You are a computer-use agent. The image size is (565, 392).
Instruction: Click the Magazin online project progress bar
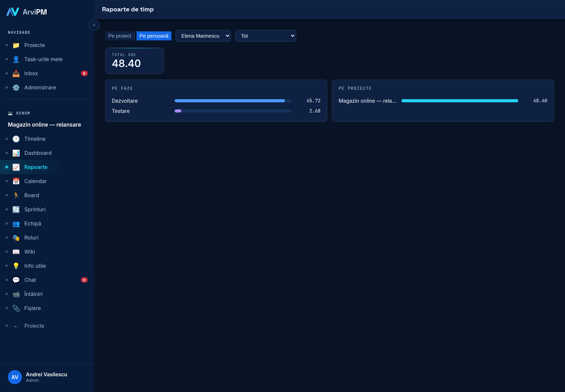pyautogui.click(x=460, y=101)
